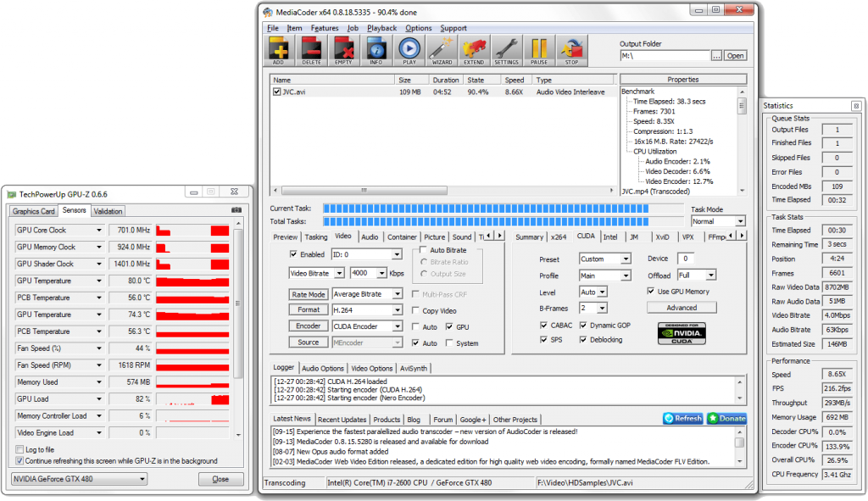868x501 pixels.
Task: Pause transcoding with the PAUSE icon
Action: [x=538, y=51]
